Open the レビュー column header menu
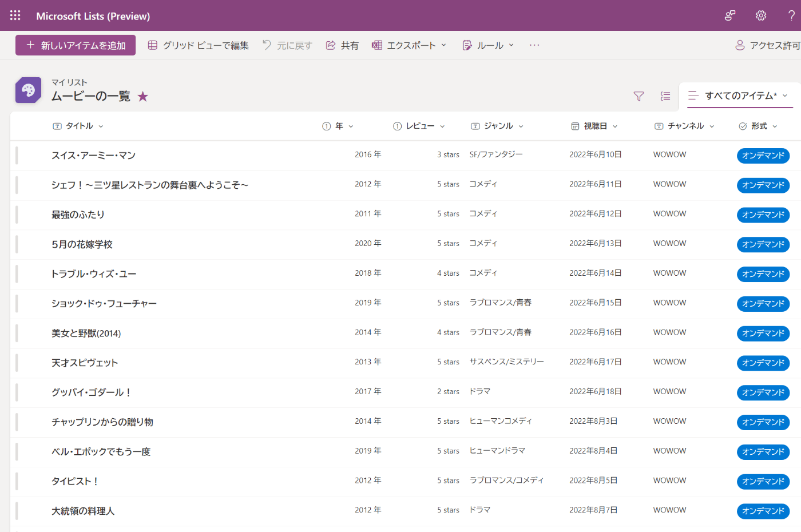Viewport: 801px width, 532px height. pyautogui.click(x=419, y=126)
